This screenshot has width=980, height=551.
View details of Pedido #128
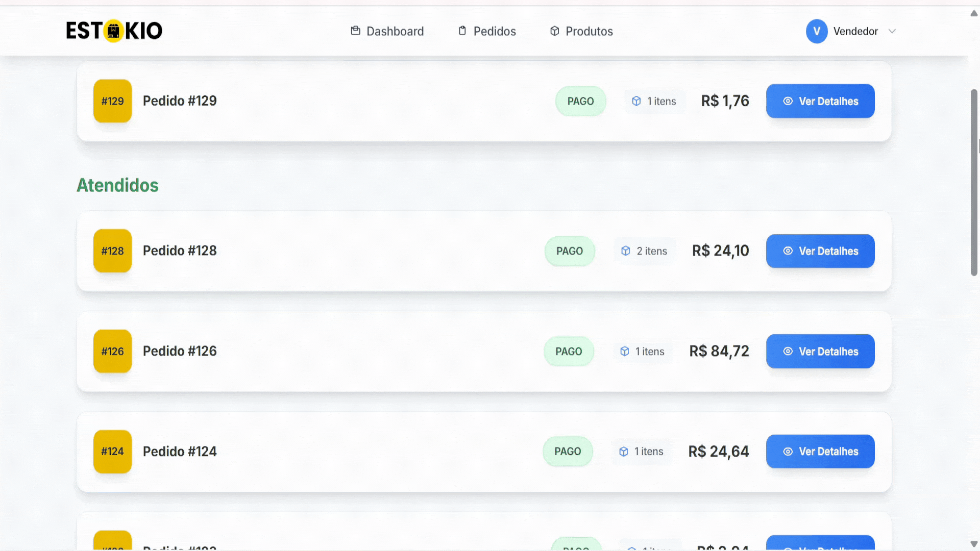click(820, 251)
